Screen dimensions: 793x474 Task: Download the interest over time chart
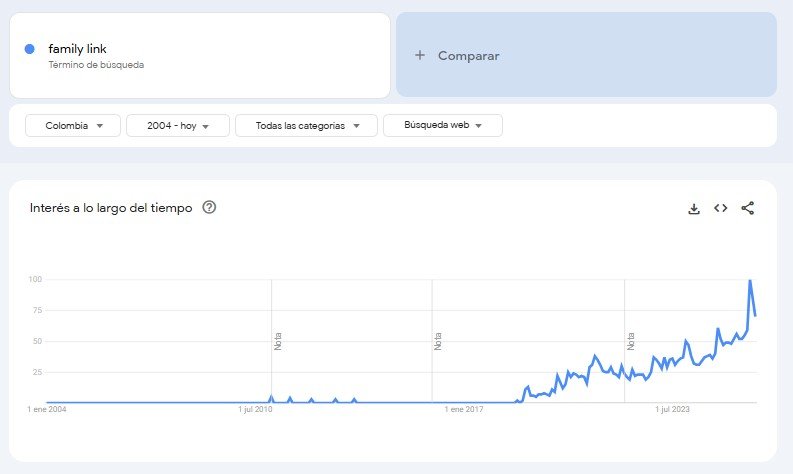pyautogui.click(x=694, y=208)
